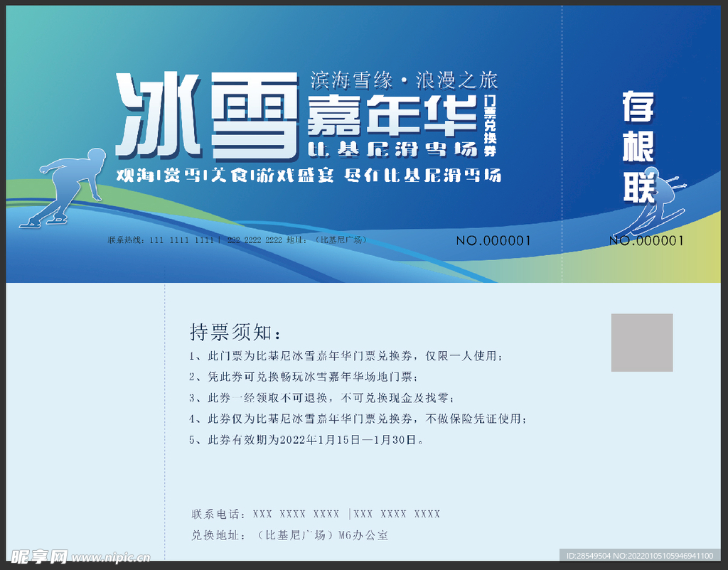Expand the ticket number NO.000001 field

click(x=493, y=241)
